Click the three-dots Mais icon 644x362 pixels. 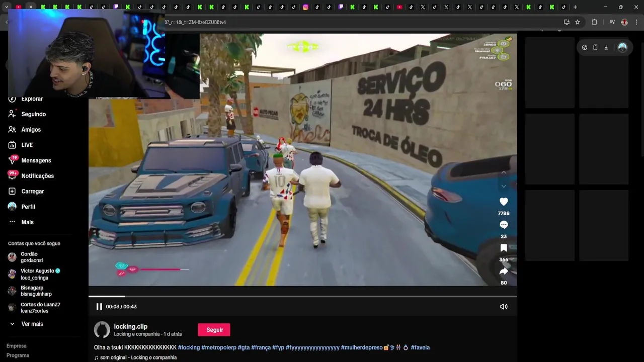coord(12,222)
